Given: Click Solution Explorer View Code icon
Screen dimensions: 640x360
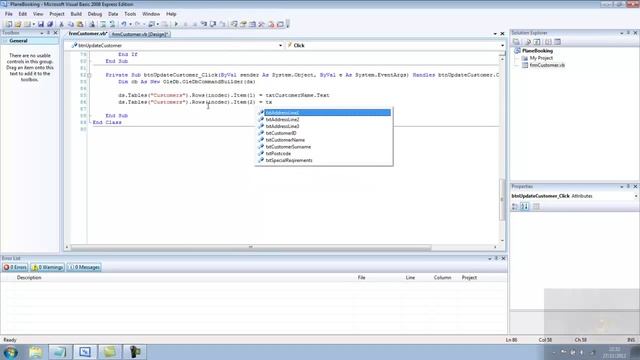Looking at the screenshot, I should point(548,42).
